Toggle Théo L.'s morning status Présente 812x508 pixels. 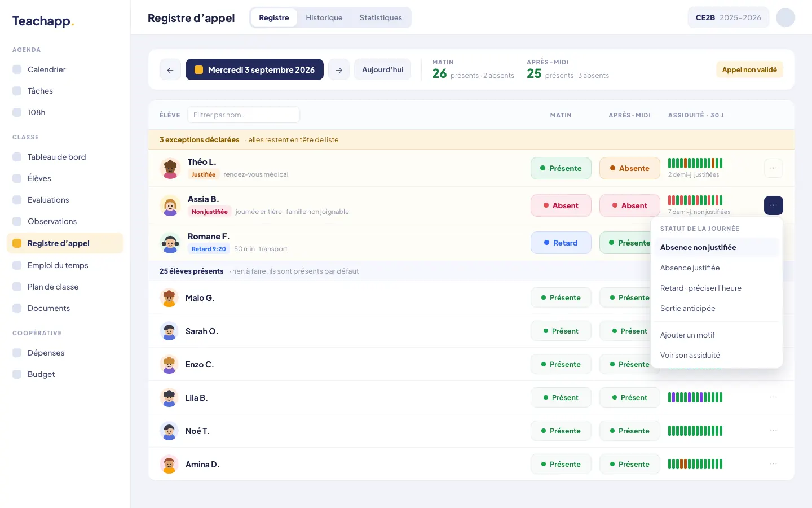tap(561, 168)
